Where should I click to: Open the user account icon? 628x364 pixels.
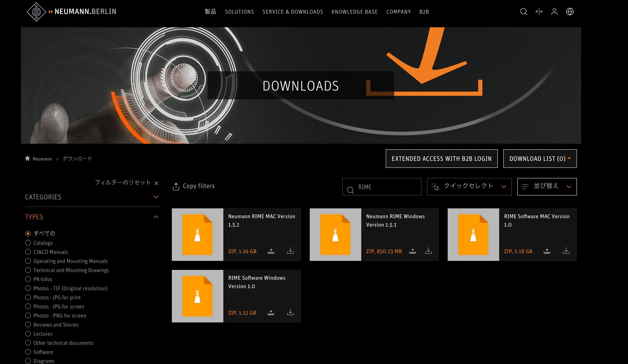click(x=554, y=12)
